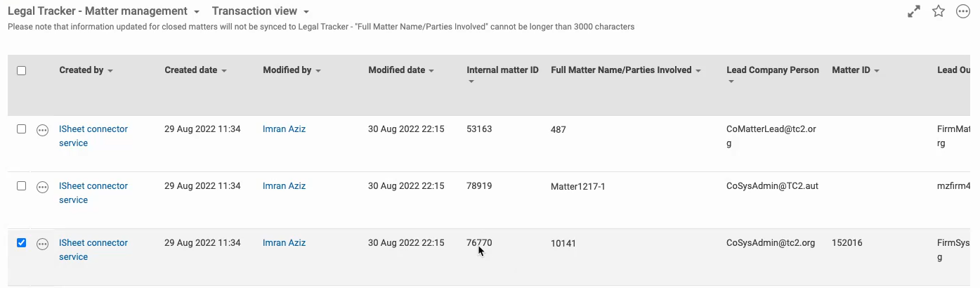Open ISheet connector service link in first row

pos(93,136)
